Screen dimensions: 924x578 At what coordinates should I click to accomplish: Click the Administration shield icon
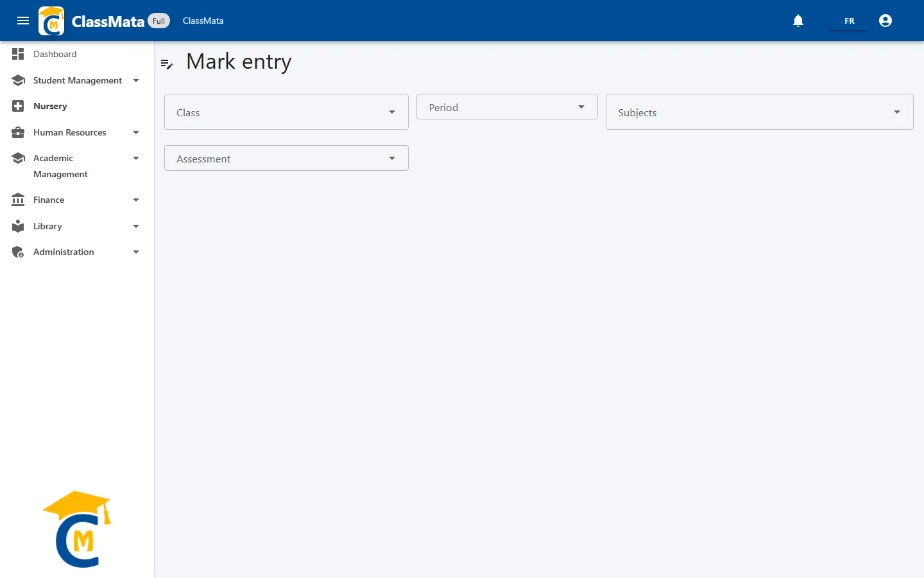click(x=18, y=252)
